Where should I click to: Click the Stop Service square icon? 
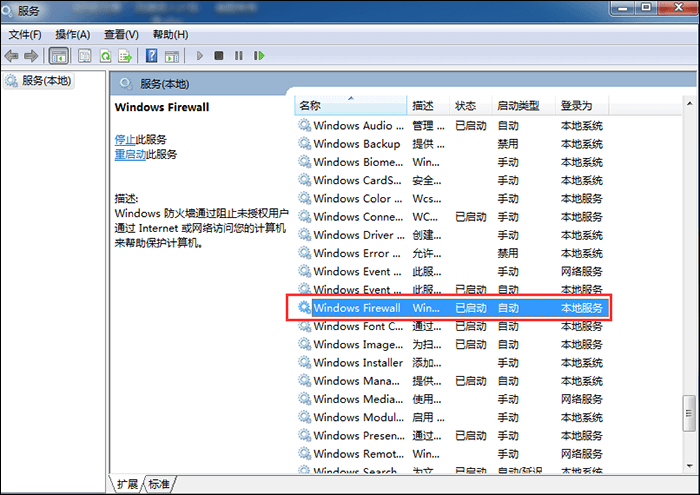click(219, 56)
